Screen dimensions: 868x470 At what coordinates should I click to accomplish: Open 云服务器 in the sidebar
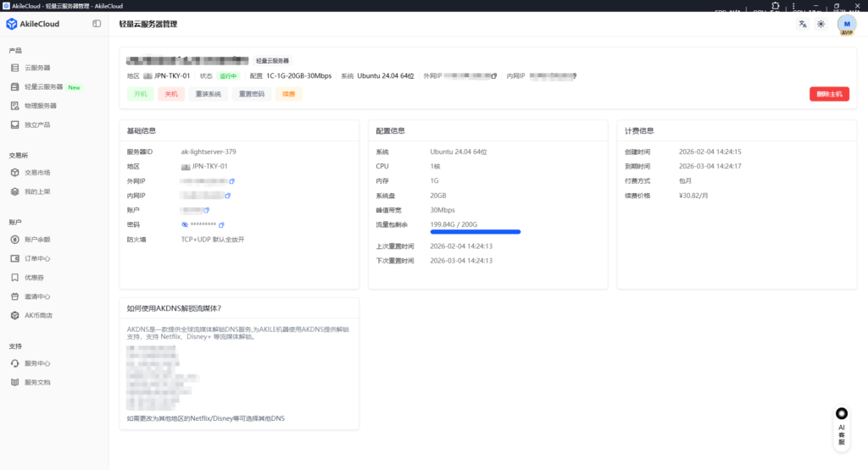[37, 68]
